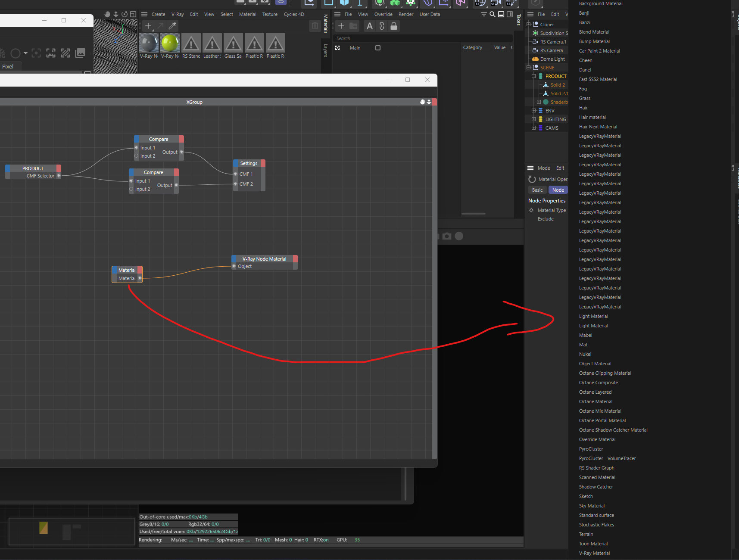
Task: Click the XGroup editor pan hand icon
Action: (423, 102)
